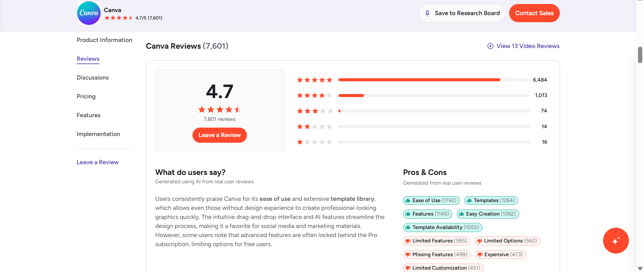Click the What do users say? heading
Image resolution: width=644 pixels, height=272 pixels.
191,172
